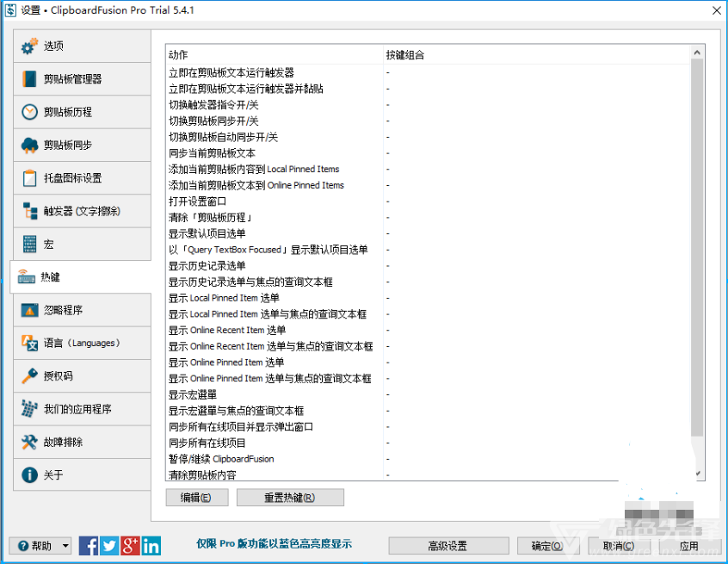Click the languages translation icon

click(x=29, y=343)
